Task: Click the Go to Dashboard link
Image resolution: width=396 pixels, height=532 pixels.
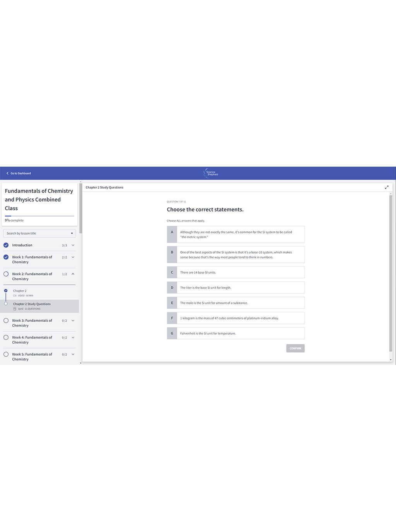Action: click(x=20, y=173)
